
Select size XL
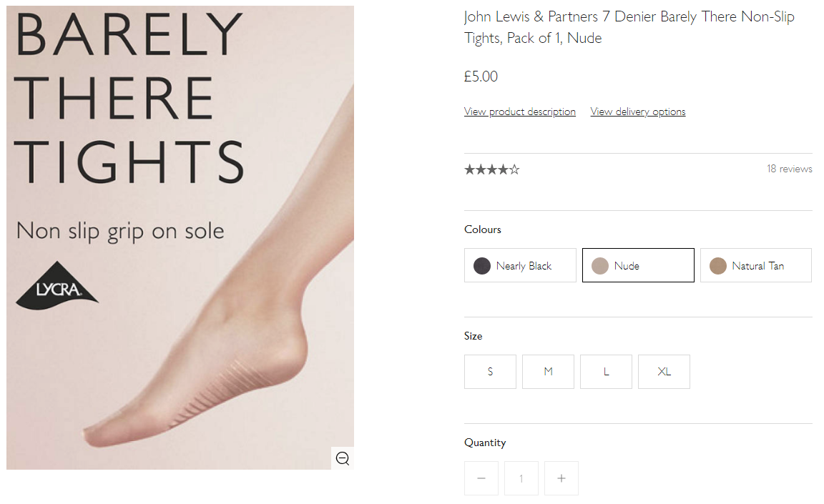coord(664,372)
